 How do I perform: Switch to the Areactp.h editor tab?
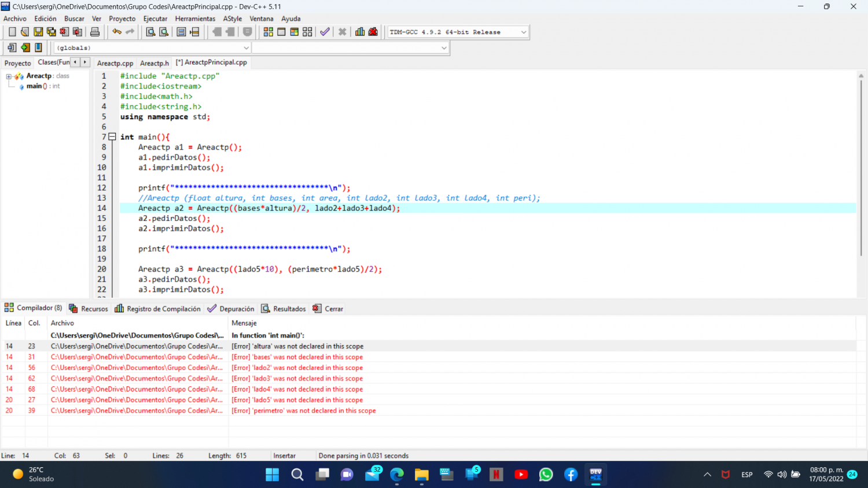pyautogui.click(x=155, y=63)
